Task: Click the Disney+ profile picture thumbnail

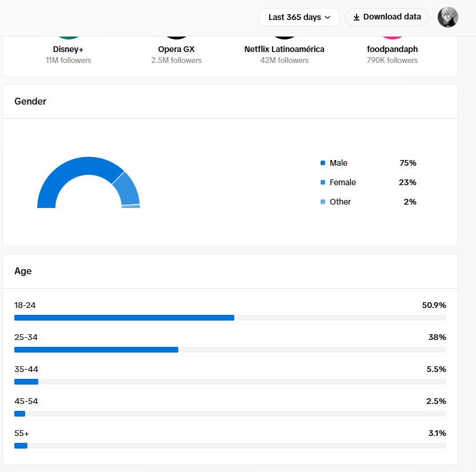Action: [69, 37]
